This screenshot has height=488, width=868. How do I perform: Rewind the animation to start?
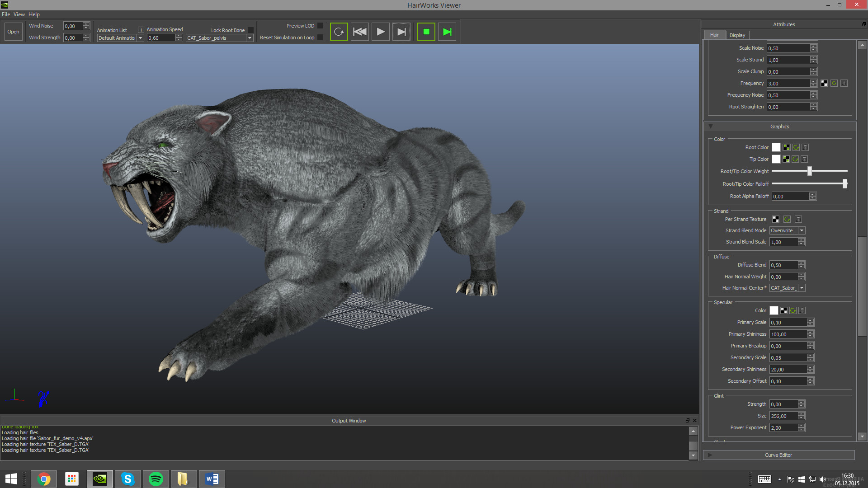point(360,32)
